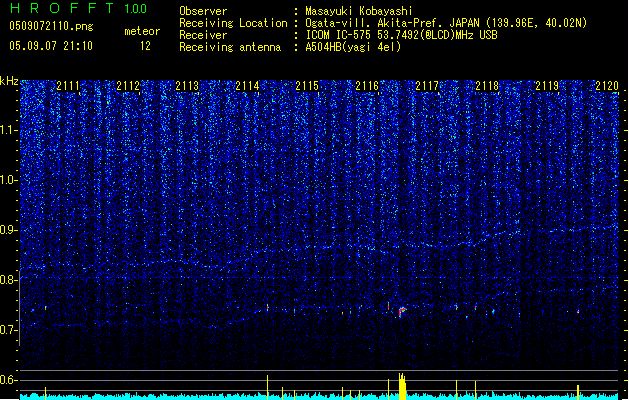629x400 pixels.
Task: Click the 2115 time label
Action: pos(307,87)
